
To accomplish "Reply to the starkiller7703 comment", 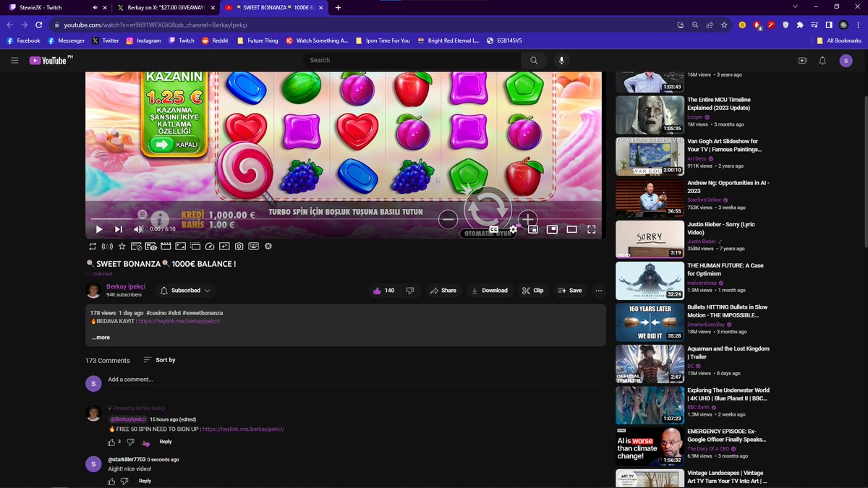I will tap(145, 481).
